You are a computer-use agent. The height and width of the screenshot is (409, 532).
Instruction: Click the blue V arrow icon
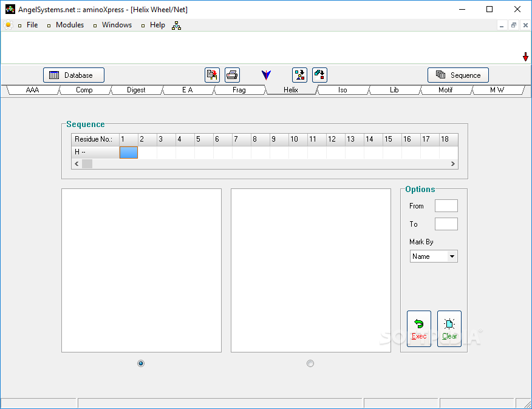coord(266,75)
